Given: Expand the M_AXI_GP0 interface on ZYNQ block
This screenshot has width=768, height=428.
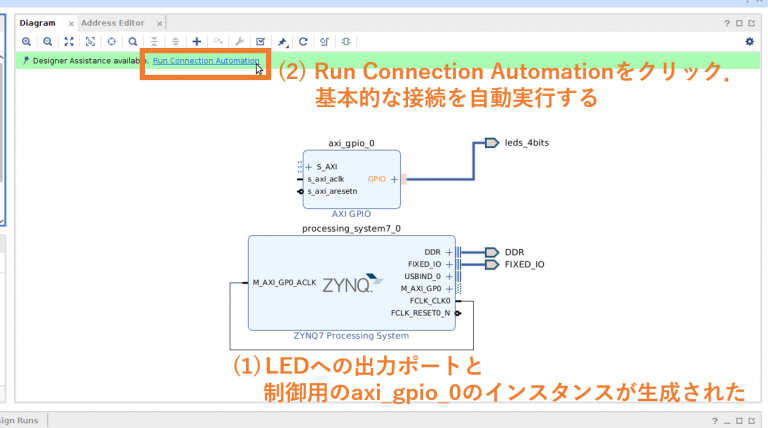Looking at the screenshot, I should (449, 288).
